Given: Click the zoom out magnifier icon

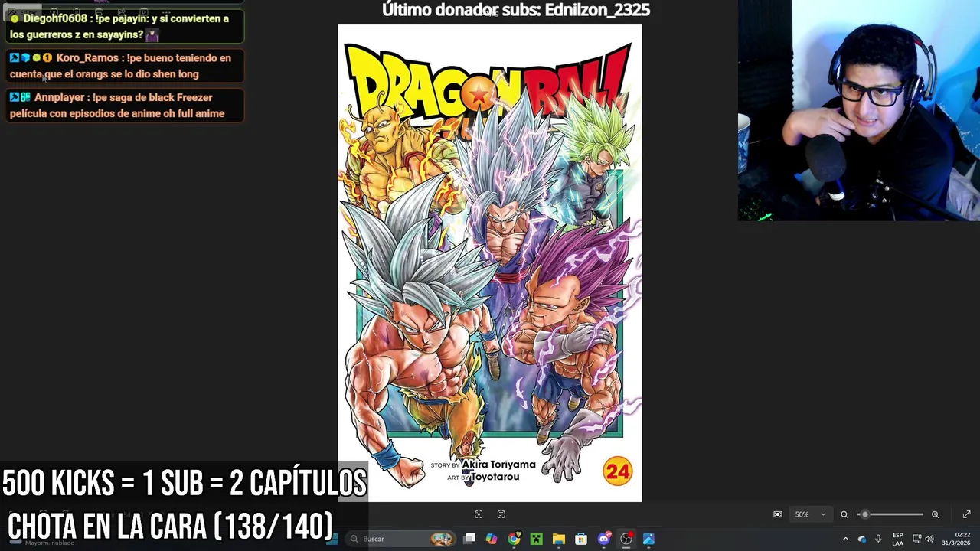Looking at the screenshot, I should click(844, 514).
